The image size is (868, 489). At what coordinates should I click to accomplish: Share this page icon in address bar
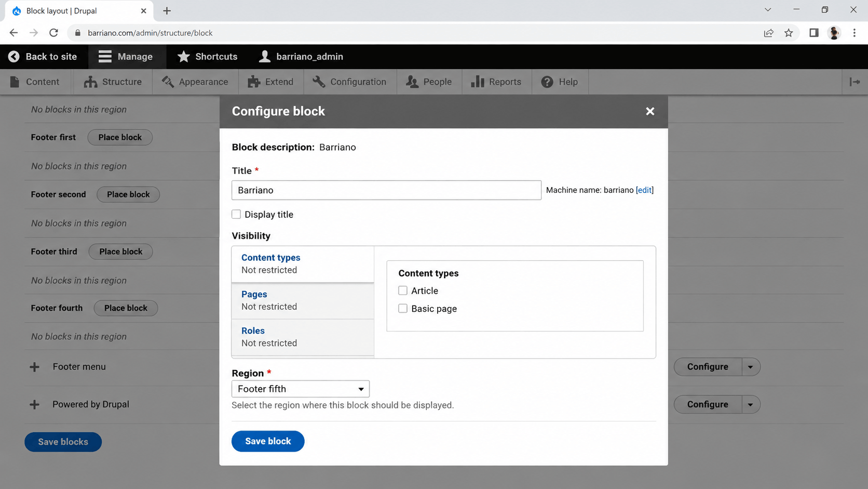[769, 33]
